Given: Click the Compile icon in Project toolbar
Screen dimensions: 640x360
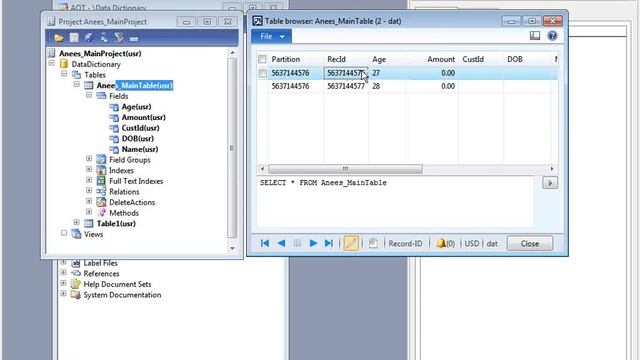Looking at the screenshot, I should [89, 38].
